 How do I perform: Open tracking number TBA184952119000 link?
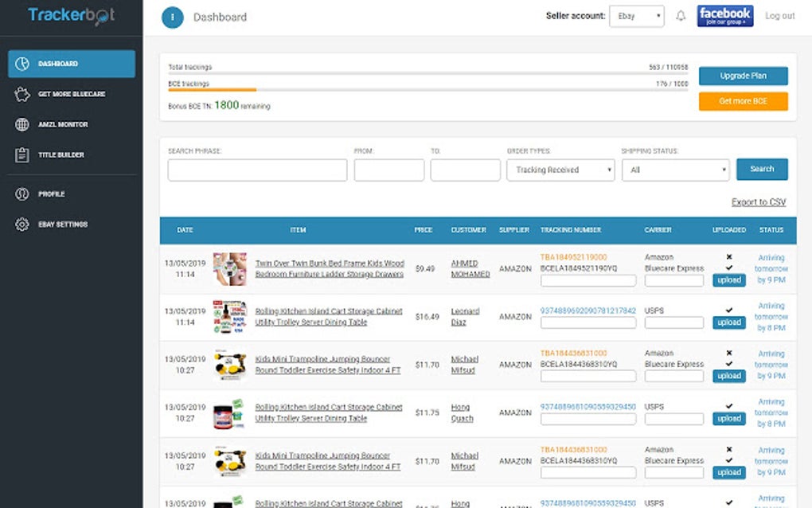573,257
